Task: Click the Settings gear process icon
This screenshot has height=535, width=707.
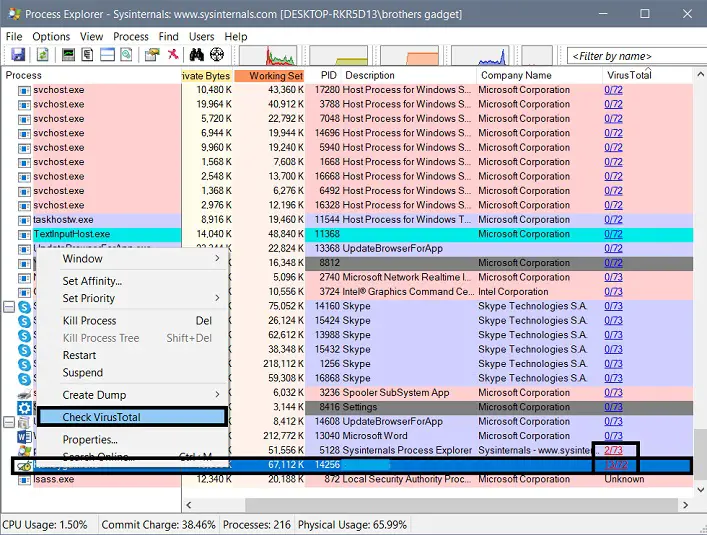Action: [24, 408]
